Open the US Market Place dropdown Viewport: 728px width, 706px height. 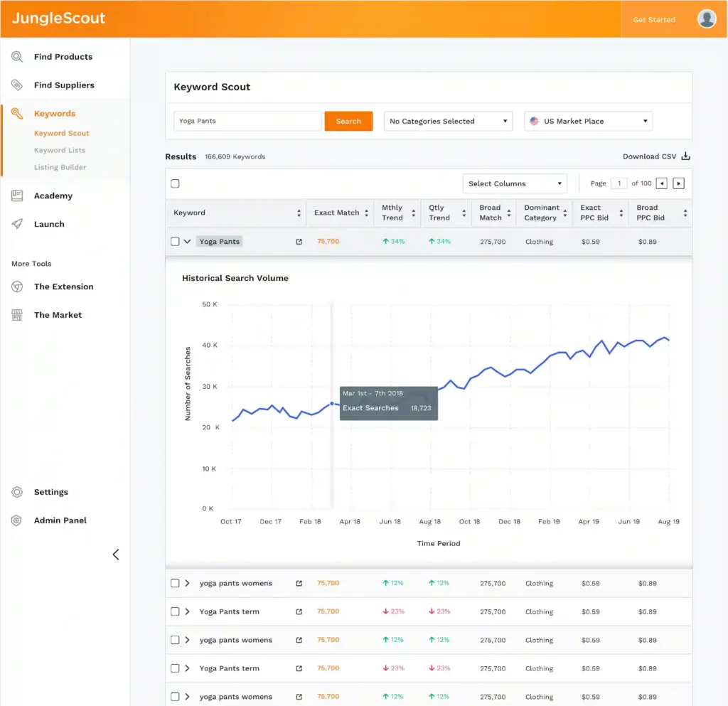pyautogui.click(x=588, y=122)
